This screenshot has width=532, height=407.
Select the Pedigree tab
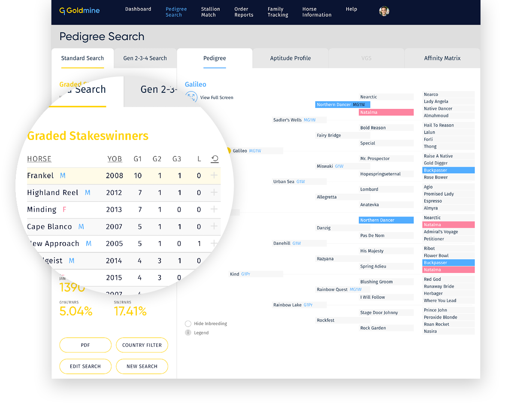pos(215,58)
